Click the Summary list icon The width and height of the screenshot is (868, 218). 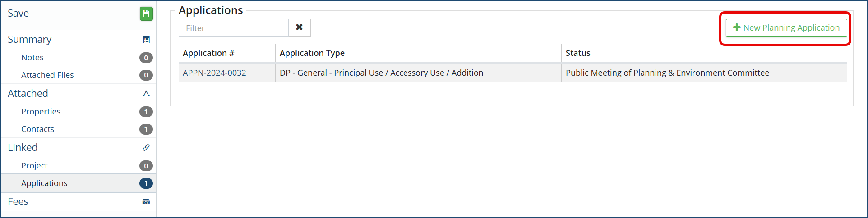pyautogui.click(x=146, y=40)
